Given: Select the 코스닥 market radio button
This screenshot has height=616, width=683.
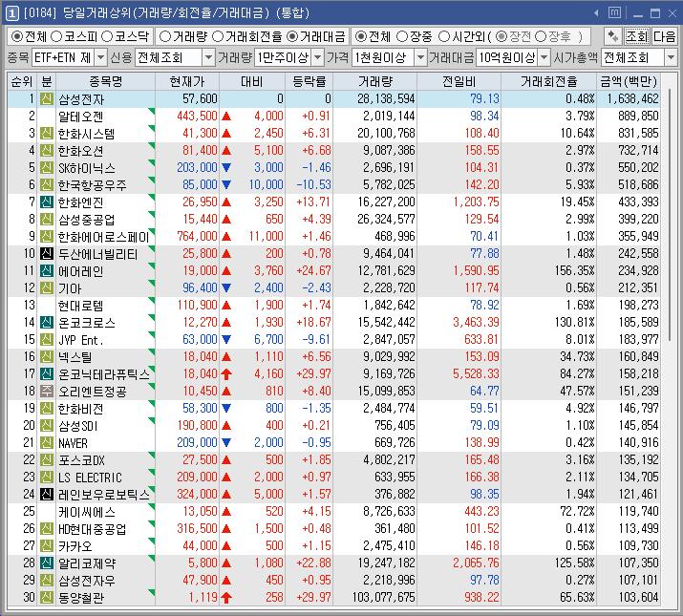Looking at the screenshot, I should pos(107,36).
